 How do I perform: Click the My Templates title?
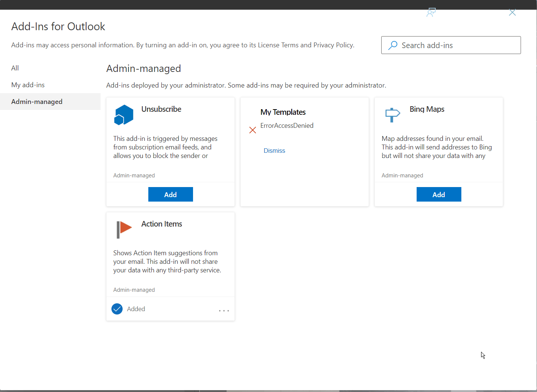tap(283, 112)
